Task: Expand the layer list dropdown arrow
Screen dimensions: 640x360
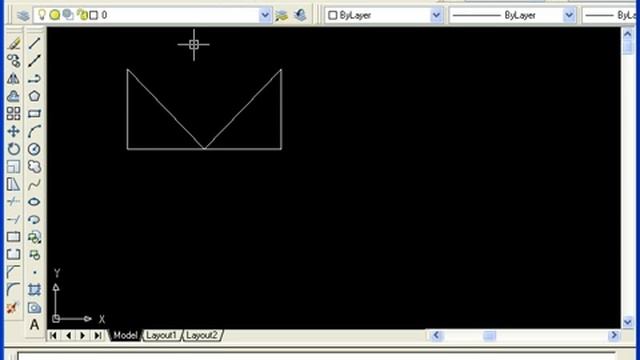Action: [x=265, y=16]
